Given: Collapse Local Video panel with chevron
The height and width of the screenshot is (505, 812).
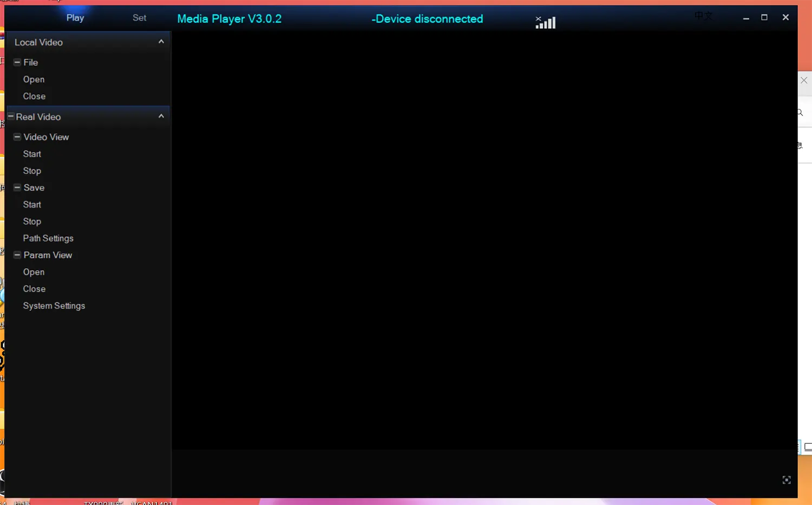Looking at the screenshot, I should [161, 42].
